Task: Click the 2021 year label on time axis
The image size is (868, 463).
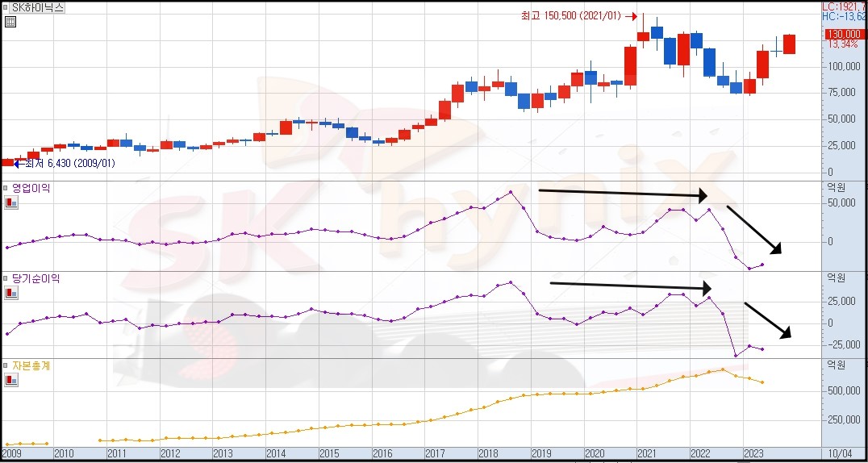Action: 649,453
